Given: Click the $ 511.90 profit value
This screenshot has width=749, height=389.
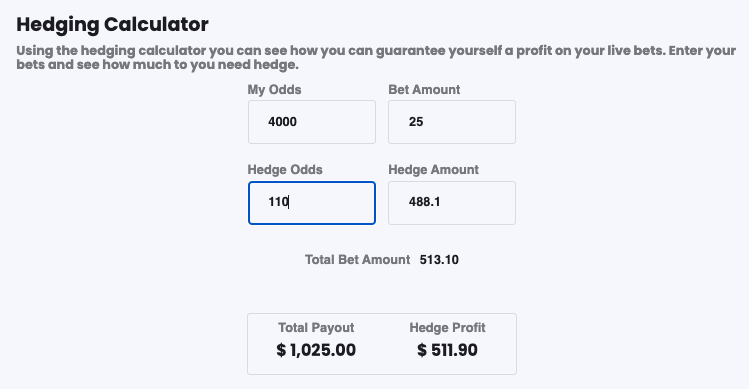Looking at the screenshot, I should coord(447,350).
